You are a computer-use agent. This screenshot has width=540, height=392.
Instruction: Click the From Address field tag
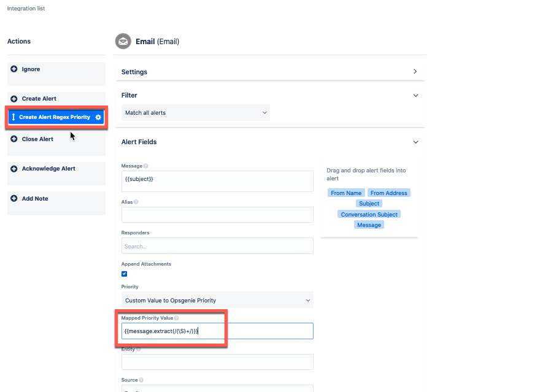(x=389, y=193)
